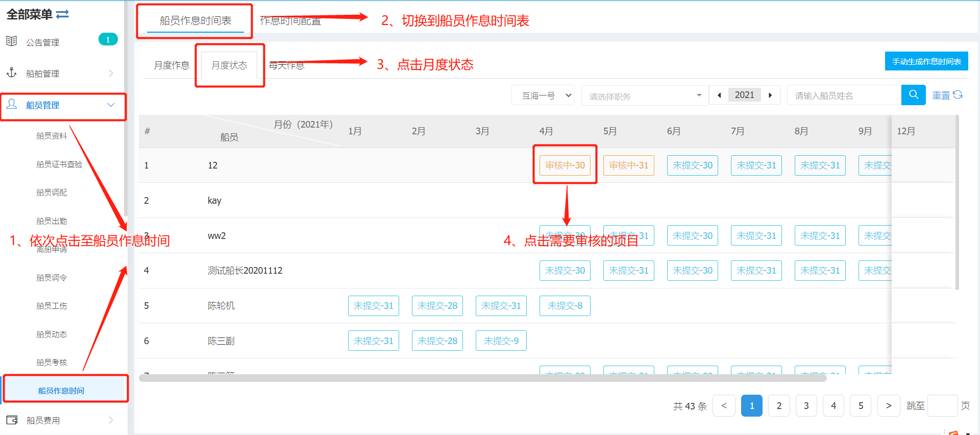Click 未提交-8 in April for 陈轮机
Screen dimensions: 980x435
click(x=565, y=305)
